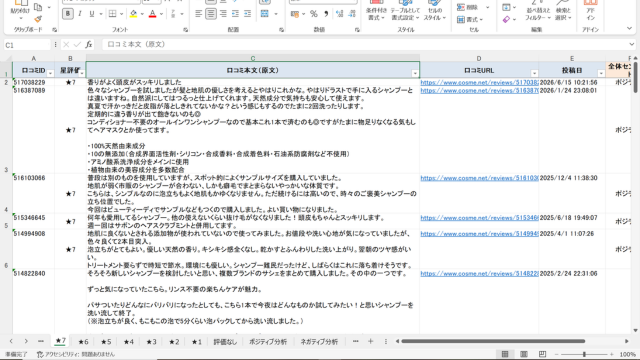Open the review URL link for 517038229
The image size is (640, 360).
(479, 82)
